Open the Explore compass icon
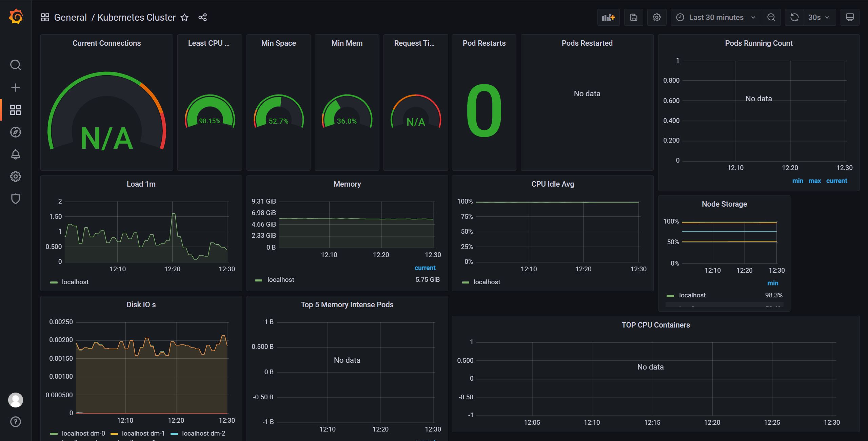This screenshot has width=868, height=441. (16, 132)
